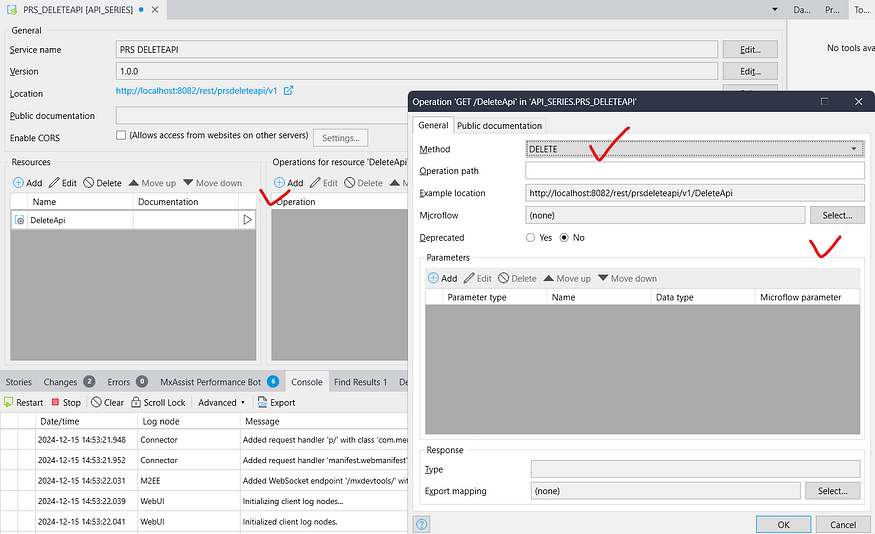Image resolution: width=875 pixels, height=534 pixels.
Task: Click the help icon in dialog
Action: point(423,524)
